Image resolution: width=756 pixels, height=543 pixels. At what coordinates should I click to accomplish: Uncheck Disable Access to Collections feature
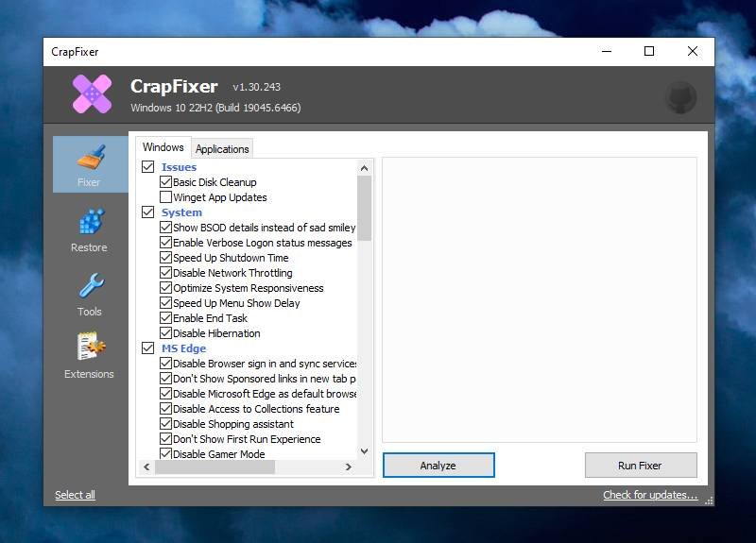click(166, 409)
